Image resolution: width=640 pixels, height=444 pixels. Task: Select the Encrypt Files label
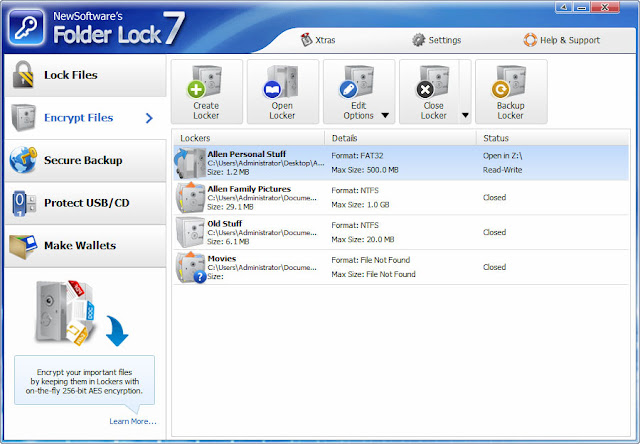[x=78, y=118]
